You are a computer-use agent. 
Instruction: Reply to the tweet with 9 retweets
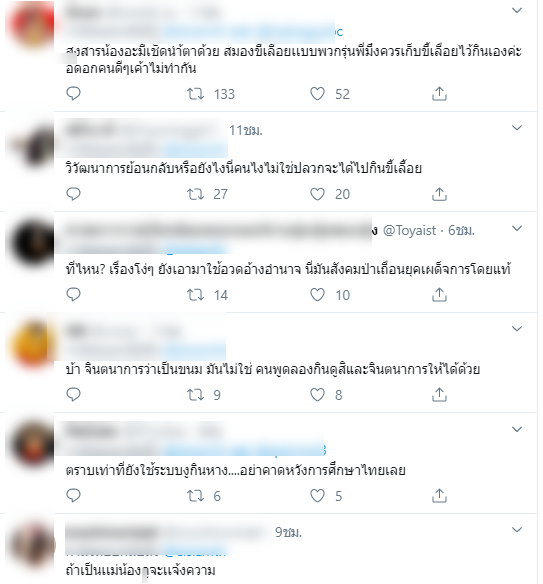[x=73, y=394]
